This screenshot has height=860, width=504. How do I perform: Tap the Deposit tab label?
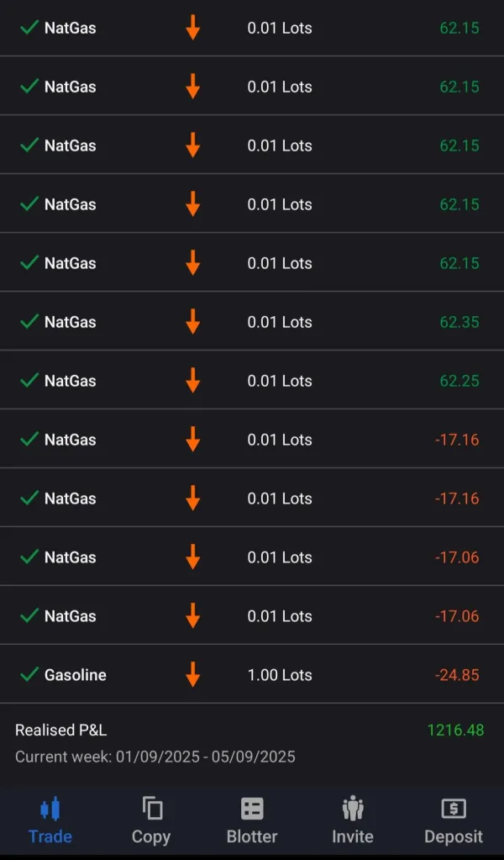tap(454, 836)
